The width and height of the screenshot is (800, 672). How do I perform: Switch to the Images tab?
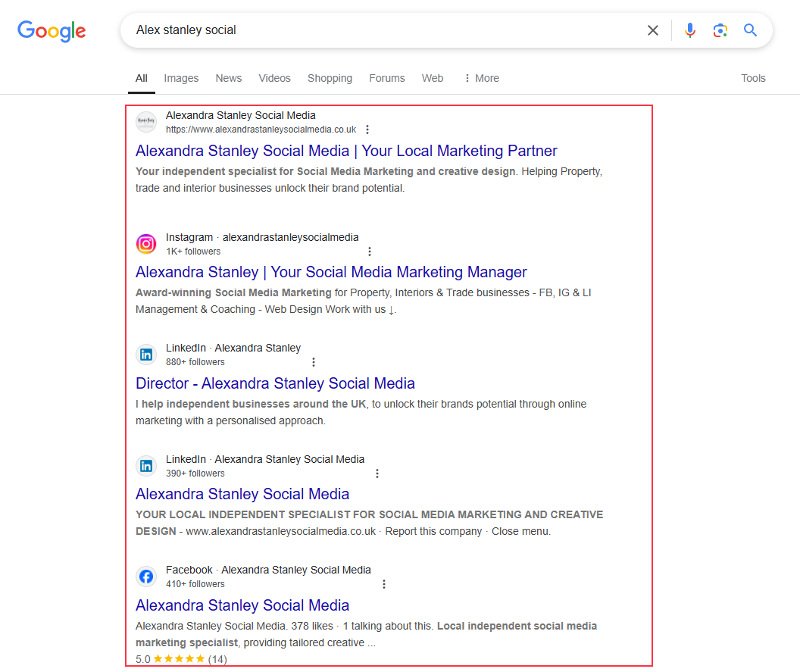tap(181, 78)
